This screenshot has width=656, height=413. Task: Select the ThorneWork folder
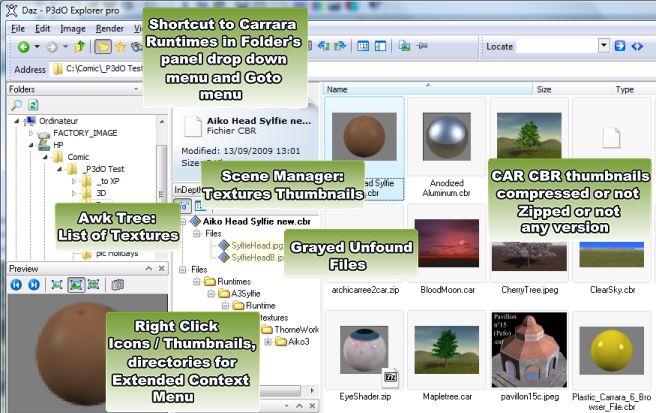click(296, 330)
